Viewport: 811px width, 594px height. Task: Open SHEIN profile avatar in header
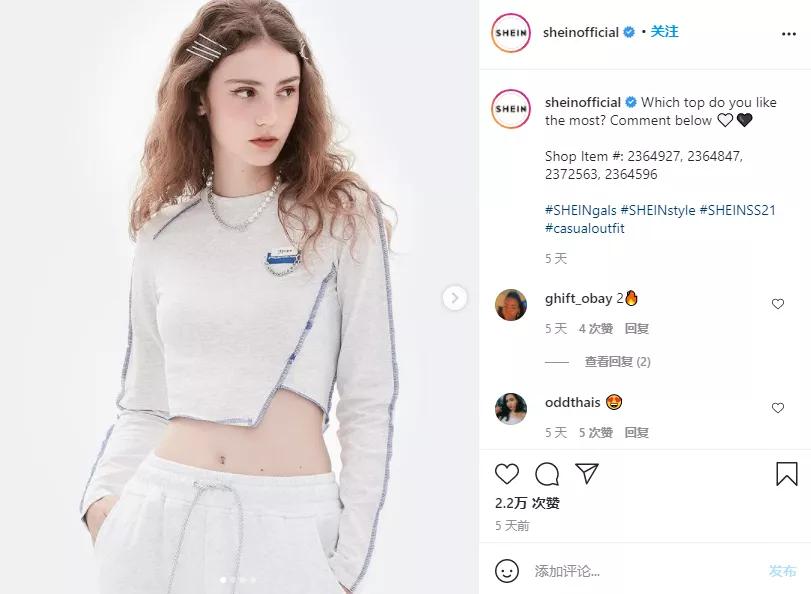click(511, 33)
